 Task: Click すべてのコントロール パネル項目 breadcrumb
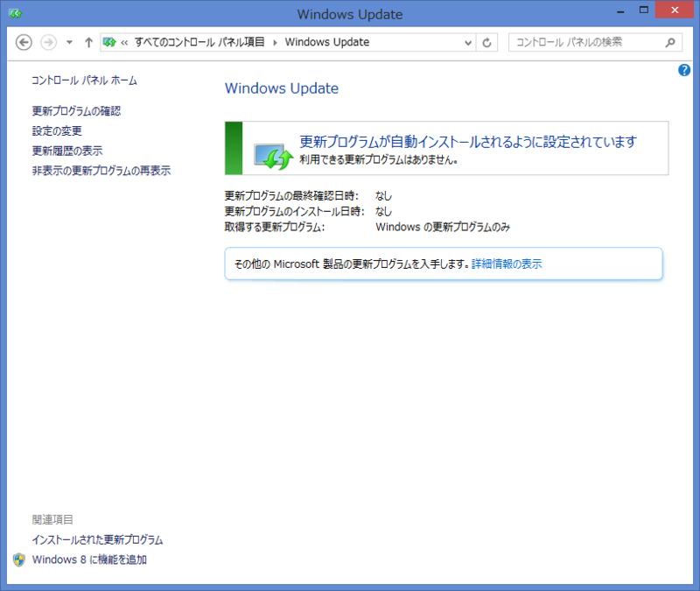pyautogui.click(x=199, y=42)
